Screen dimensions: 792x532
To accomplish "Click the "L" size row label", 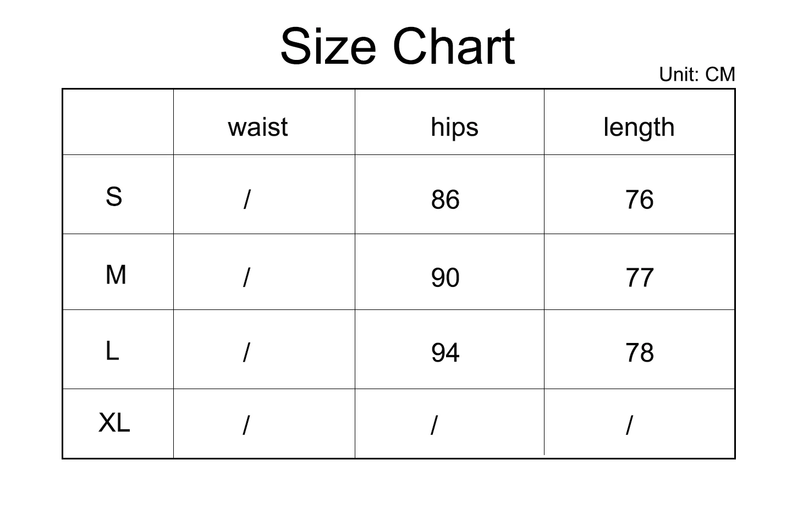I will pos(112,351).
